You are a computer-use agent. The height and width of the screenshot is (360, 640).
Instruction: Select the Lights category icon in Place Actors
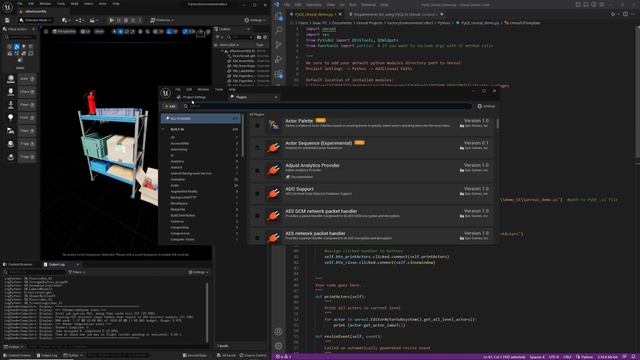coord(24,47)
